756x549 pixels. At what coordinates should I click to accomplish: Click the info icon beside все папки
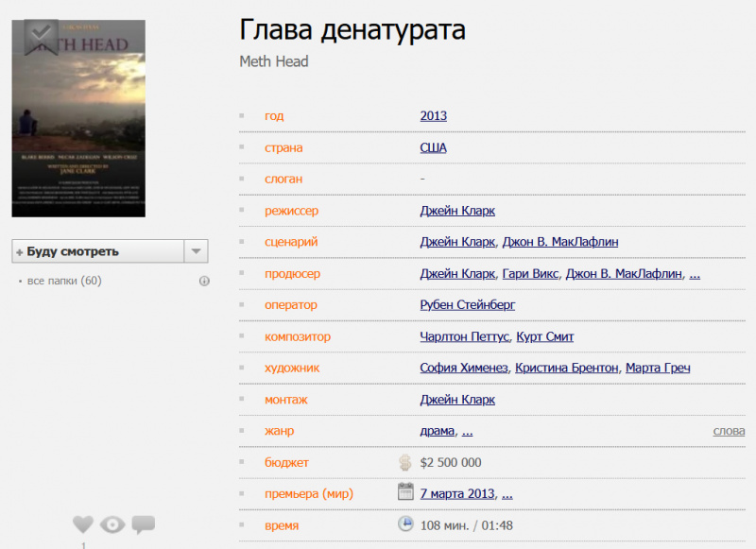(204, 281)
